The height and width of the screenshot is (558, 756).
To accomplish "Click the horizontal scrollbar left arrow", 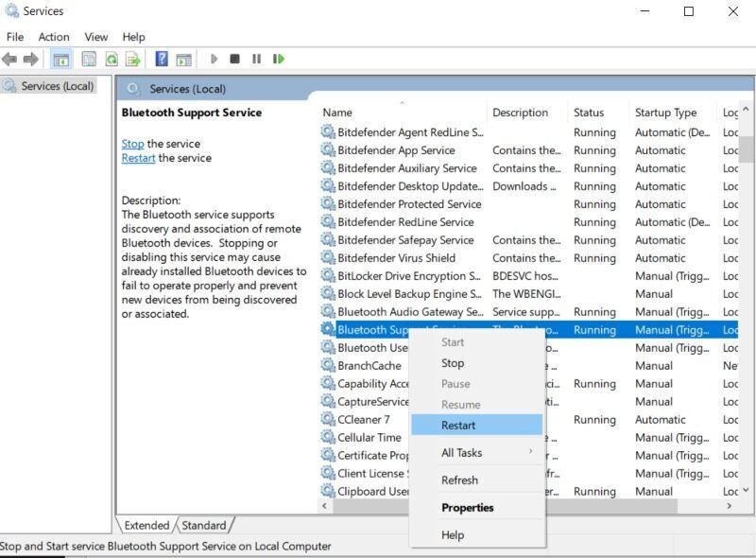I will tap(324, 505).
